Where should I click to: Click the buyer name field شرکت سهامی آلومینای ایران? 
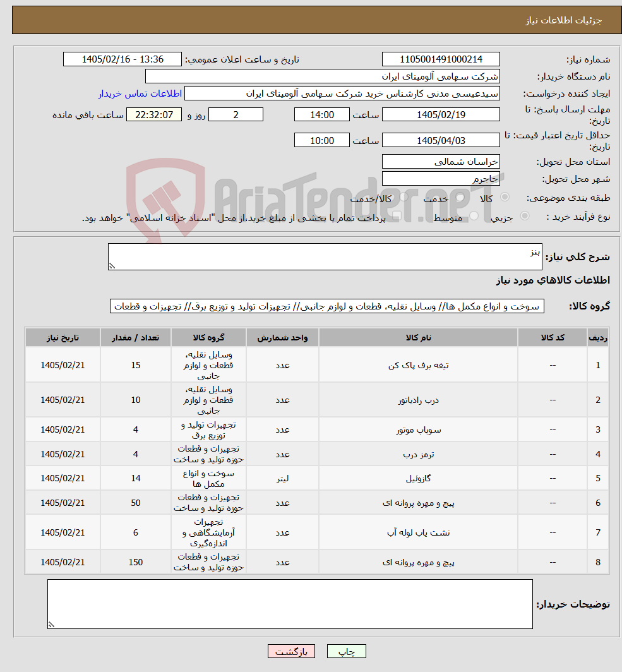(322, 76)
